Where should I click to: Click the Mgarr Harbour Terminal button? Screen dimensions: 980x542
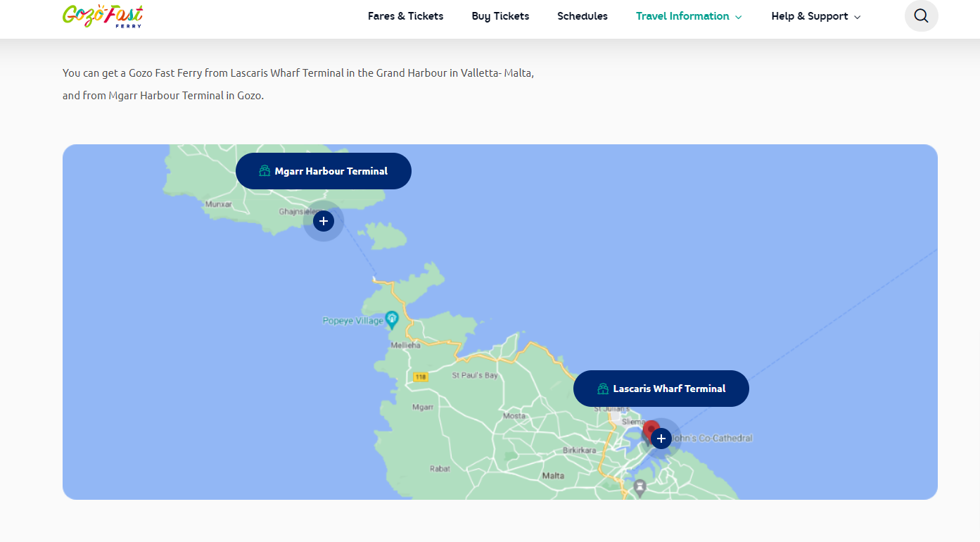[324, 171]
